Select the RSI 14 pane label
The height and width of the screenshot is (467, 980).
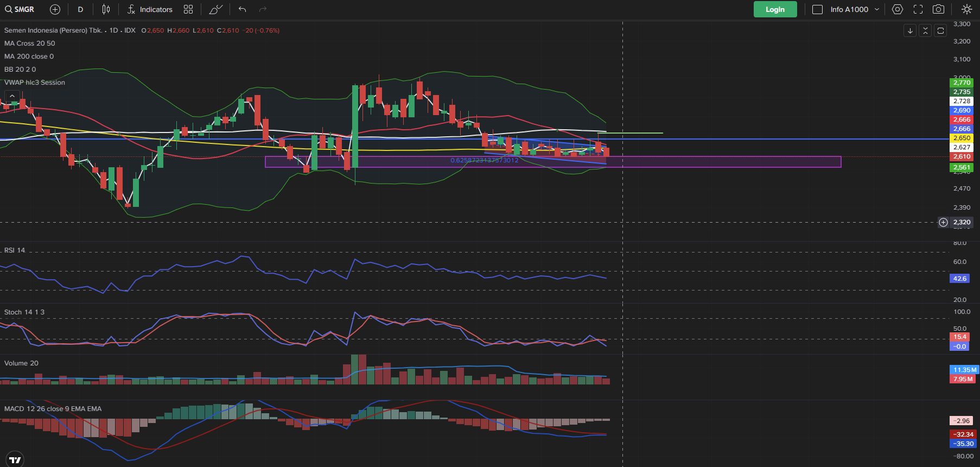15,250
